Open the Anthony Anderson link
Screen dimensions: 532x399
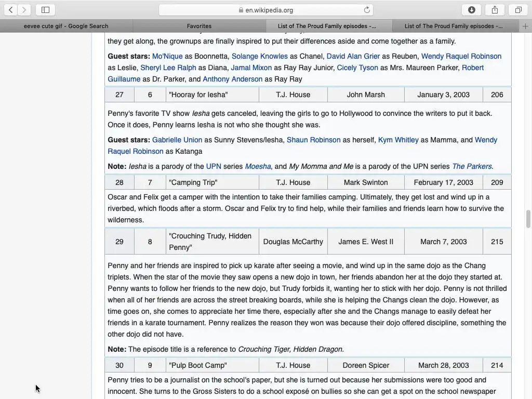[232, 79]
